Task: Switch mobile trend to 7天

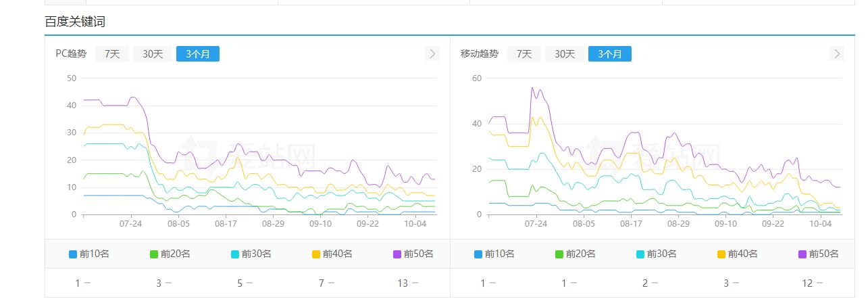Action: [x=524, y=53]
